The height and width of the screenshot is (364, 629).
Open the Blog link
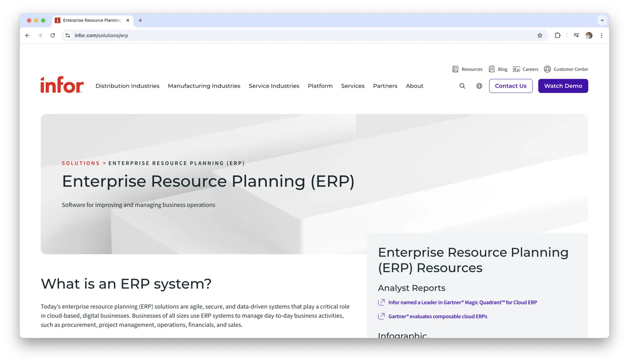click(x=503, y=69)
